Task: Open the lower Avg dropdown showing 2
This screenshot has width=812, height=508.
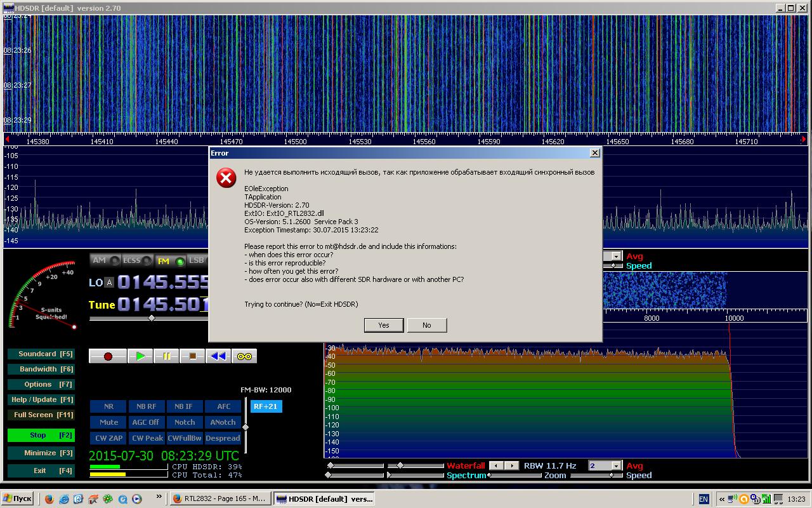Action: point(615,466)
